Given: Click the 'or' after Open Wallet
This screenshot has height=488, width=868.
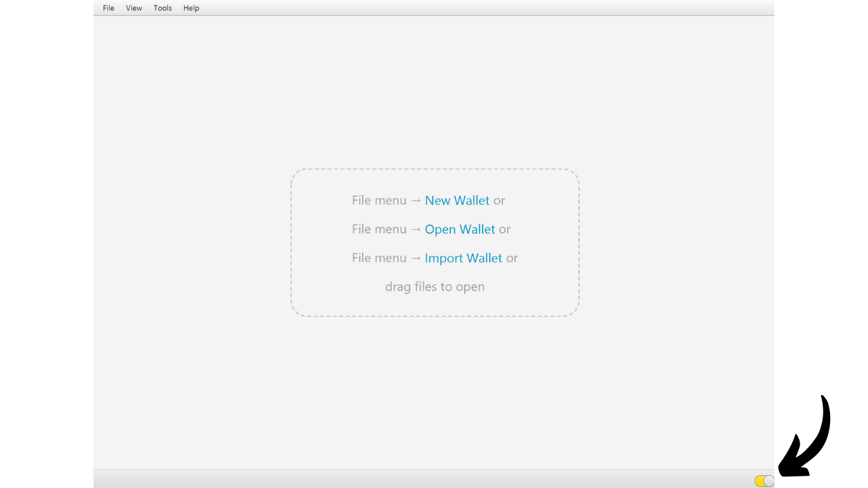Looking at the screenshot, I should [505, 230].
